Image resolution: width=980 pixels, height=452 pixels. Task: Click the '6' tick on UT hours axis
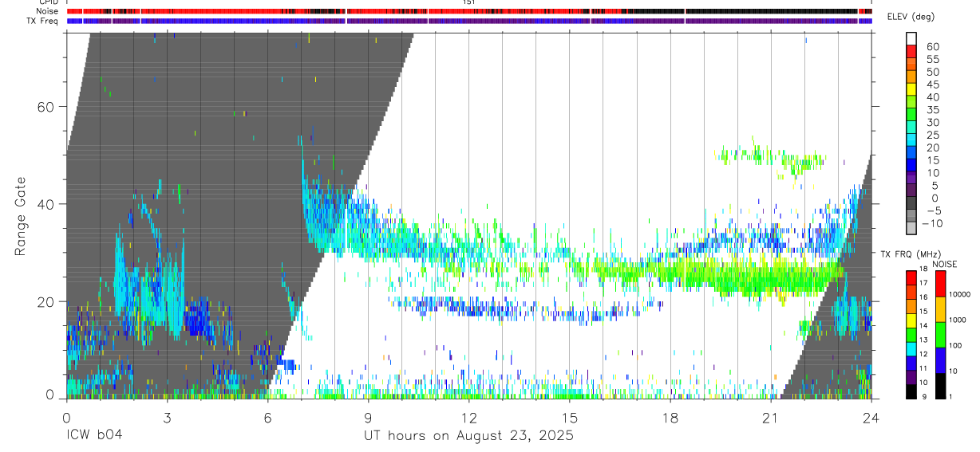[x=267, y=417]
